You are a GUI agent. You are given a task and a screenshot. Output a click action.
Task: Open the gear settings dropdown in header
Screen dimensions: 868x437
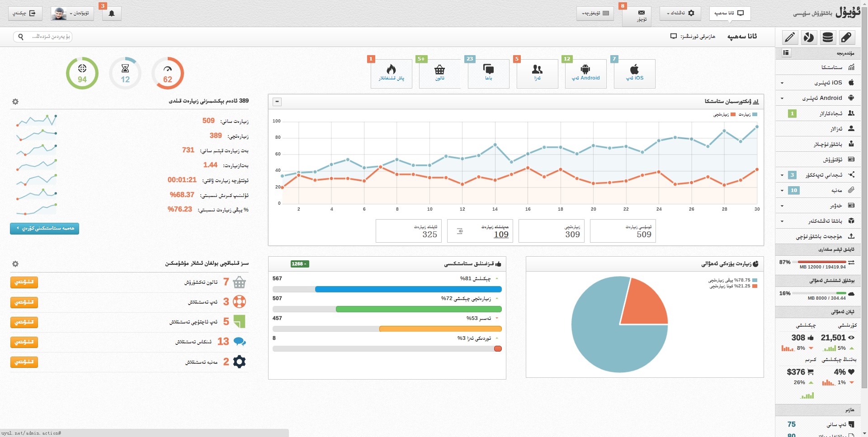click(680, 14)
